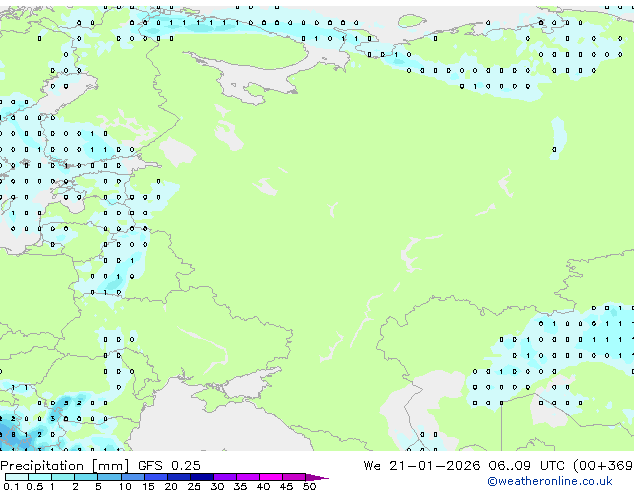Click the 45 to 50 mm legend swatch

[x=294, y=477]
